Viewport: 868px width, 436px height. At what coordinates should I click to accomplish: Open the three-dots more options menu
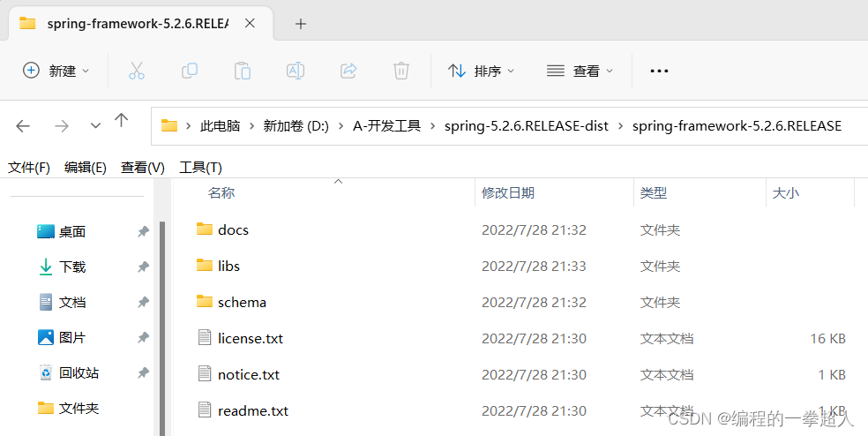(659, 71)
